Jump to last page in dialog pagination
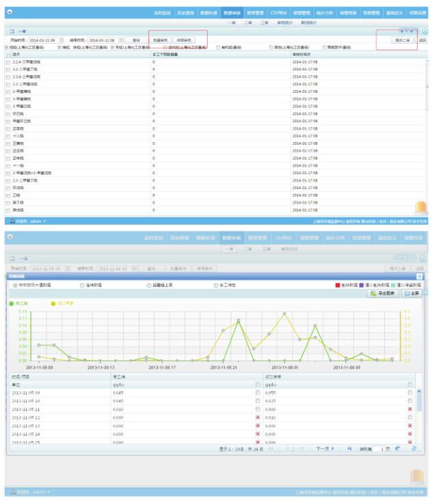This screenshot has width=432, height=504. point(349,449)
